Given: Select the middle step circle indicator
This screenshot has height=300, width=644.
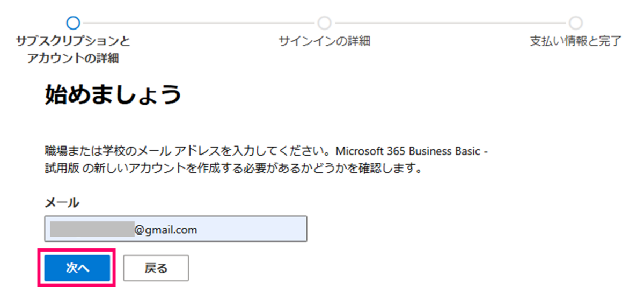Looking at the screenshot, I should point(325,23).
